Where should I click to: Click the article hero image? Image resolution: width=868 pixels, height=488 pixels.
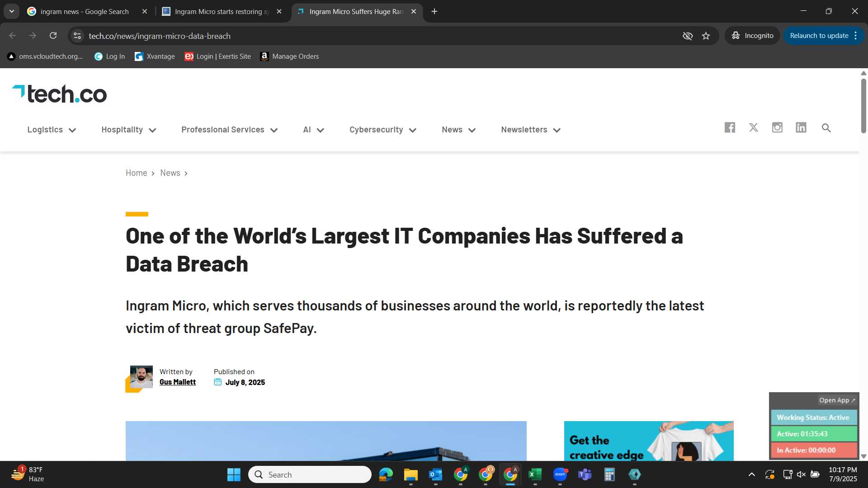pyautogui.click(x=326, y=441)
